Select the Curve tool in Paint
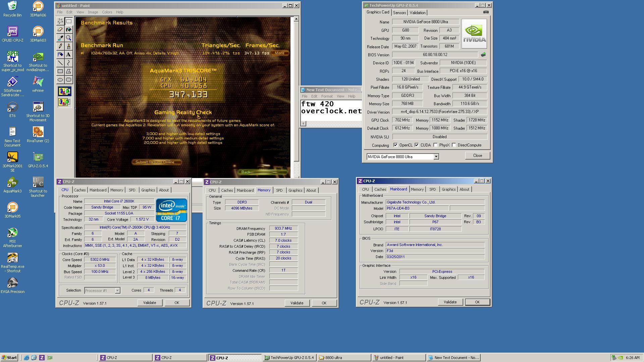The image size is (644, 362). [x=68, y=63]
